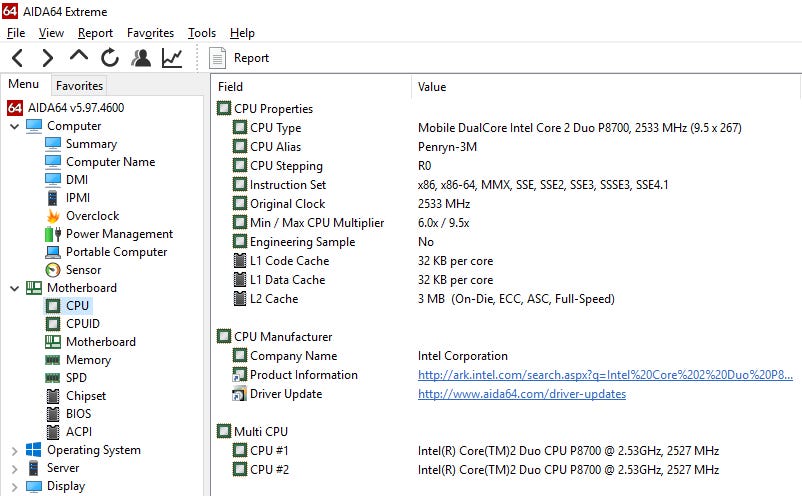Select Power Management in the tree
This screenshot has height=496, width=802.
pos(119,234)
